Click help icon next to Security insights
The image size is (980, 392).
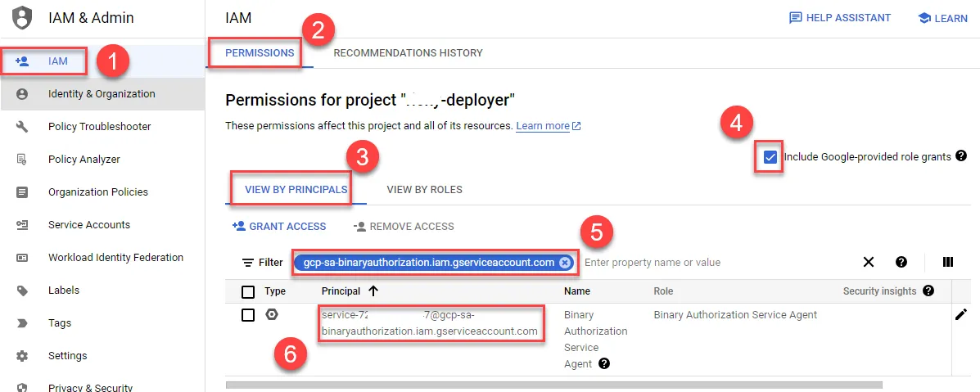pyautogui.click(x=928, y=291)
